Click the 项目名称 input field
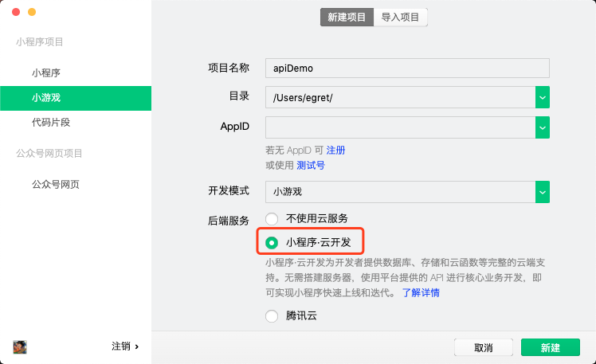 pyautogui.click(x=407, y=68)
